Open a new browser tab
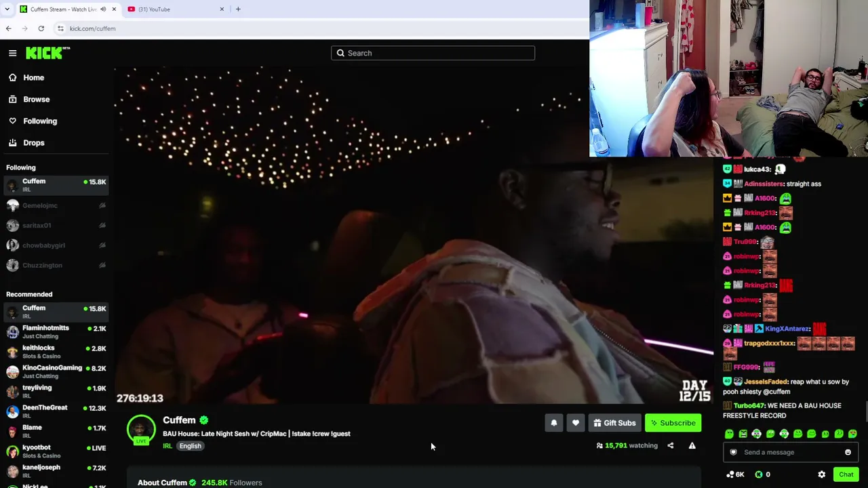Image resolution: width=868 pixels, height=488 pixels. coord(238,9)
